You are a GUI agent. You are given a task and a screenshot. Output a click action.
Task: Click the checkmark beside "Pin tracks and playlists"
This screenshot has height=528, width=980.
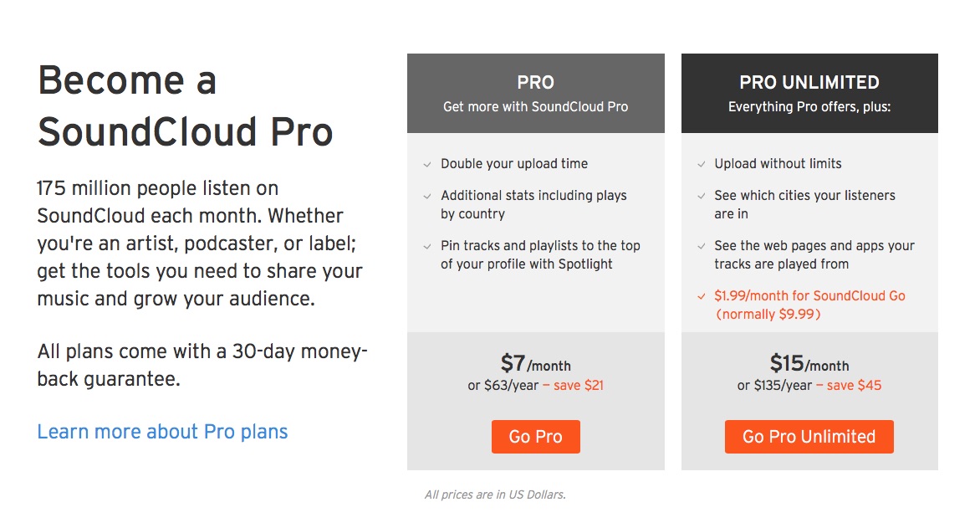point(428,247)
